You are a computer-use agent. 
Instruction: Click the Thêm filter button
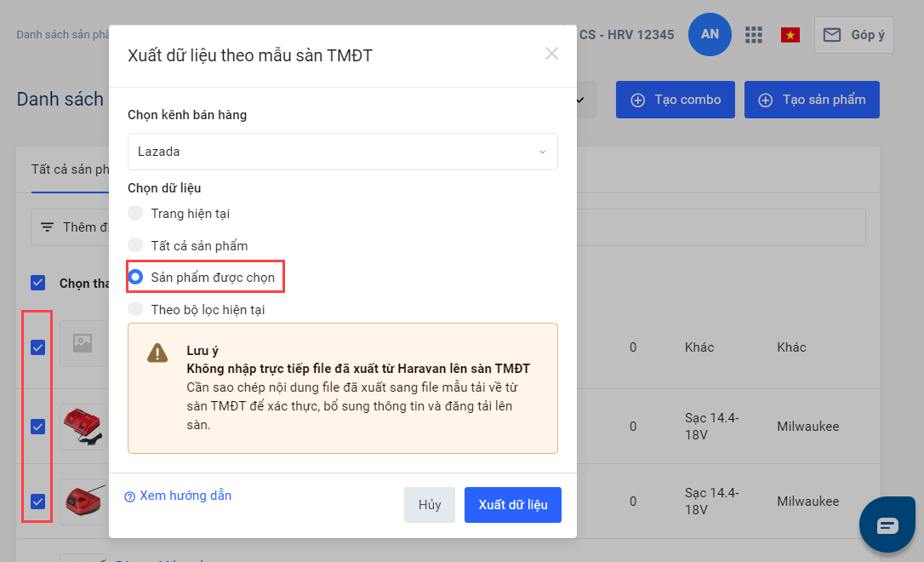70,227
